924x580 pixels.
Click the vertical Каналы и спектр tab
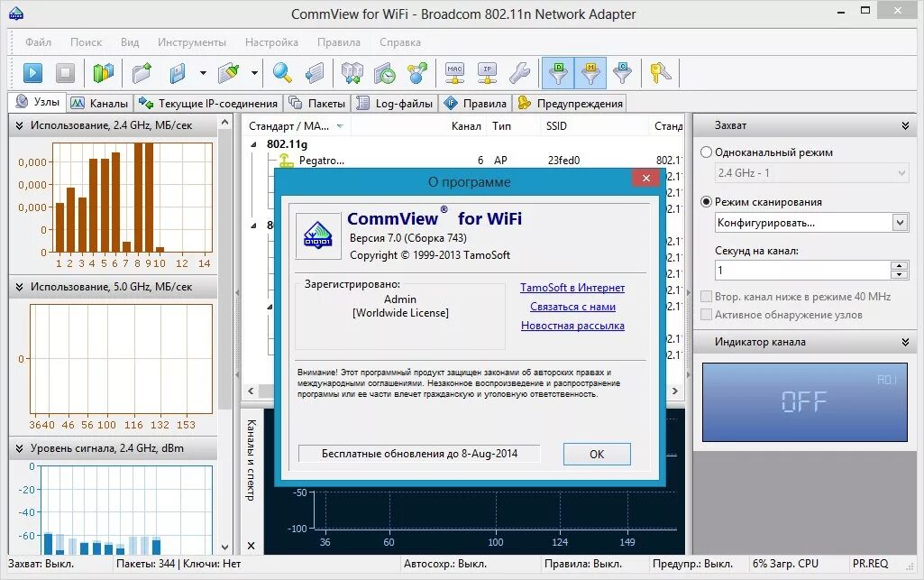[251, 461]
